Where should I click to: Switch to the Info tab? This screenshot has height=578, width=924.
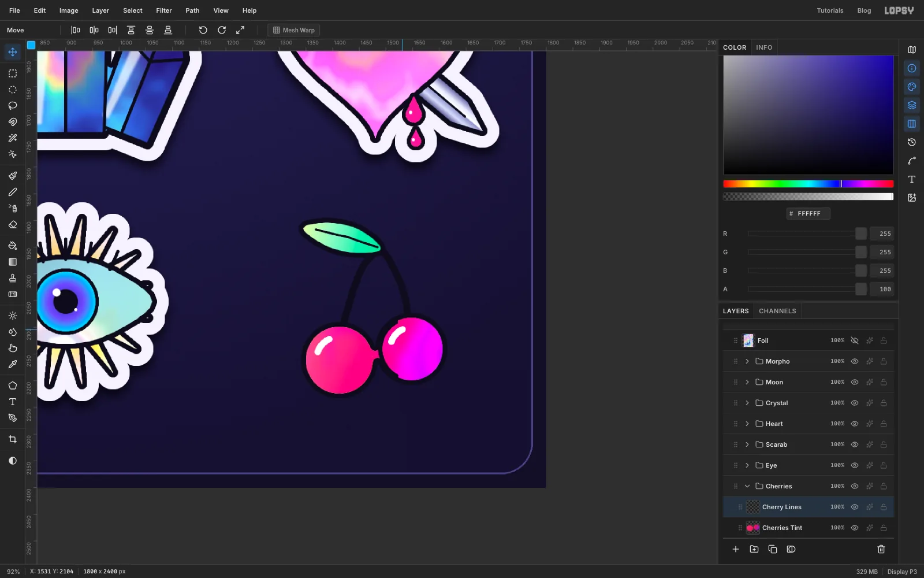coord(764,47)
